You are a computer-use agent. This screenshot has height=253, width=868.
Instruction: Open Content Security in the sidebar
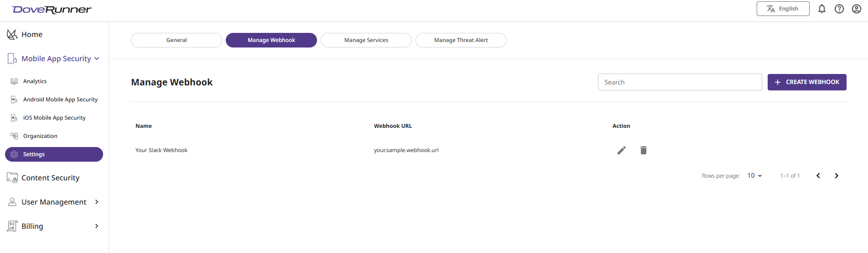pos(50,178)
